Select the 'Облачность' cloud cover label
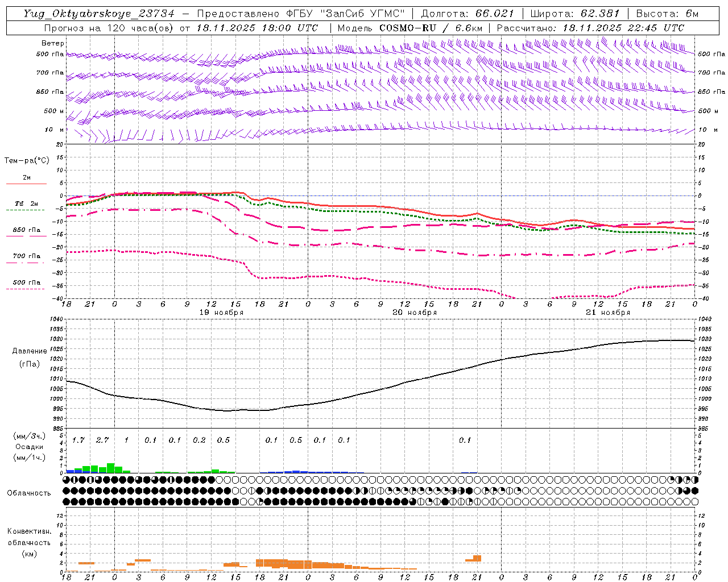Screen dimensions: 728x582 pyautogui.click(x=29, y=493)
